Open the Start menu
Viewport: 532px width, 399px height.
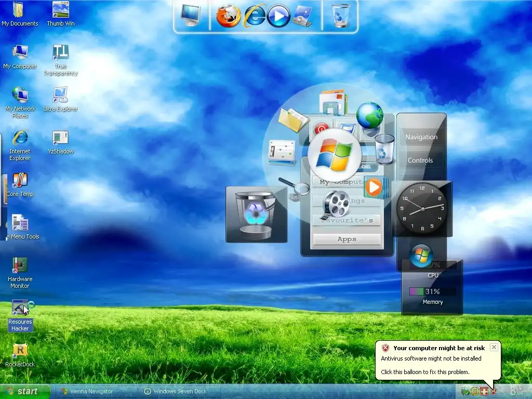[x=24, y=392]
